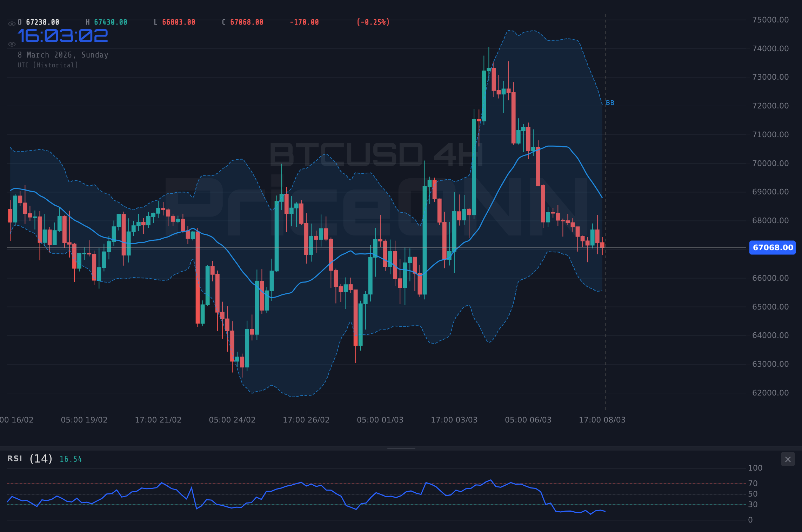Click the 73000.00 price axis label

tap(770, 77)
